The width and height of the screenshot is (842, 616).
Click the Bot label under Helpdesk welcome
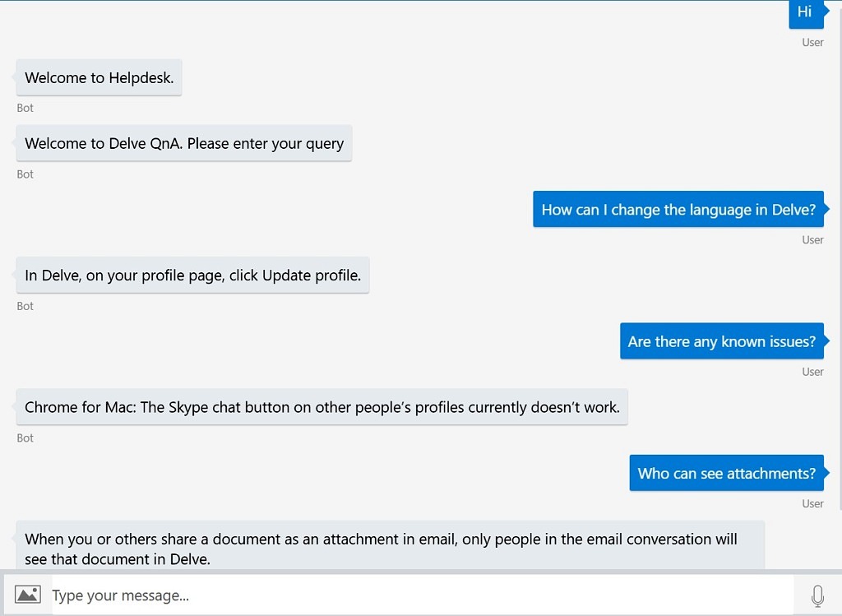25,108
